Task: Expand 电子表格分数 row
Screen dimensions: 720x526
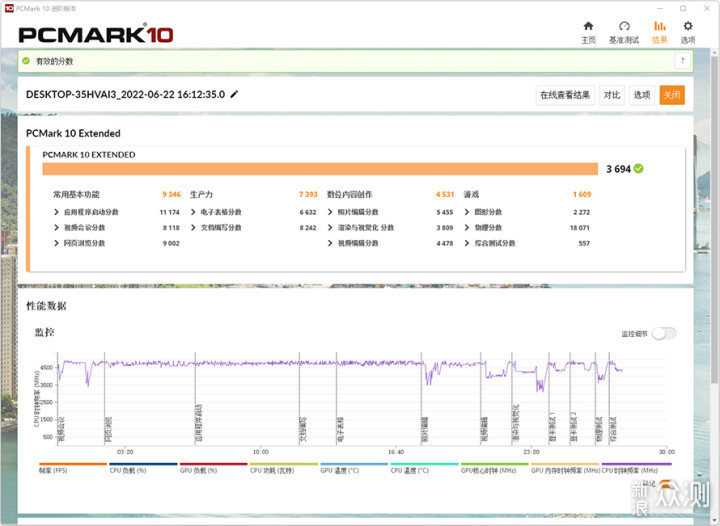Action: click(x=193, y=212)
